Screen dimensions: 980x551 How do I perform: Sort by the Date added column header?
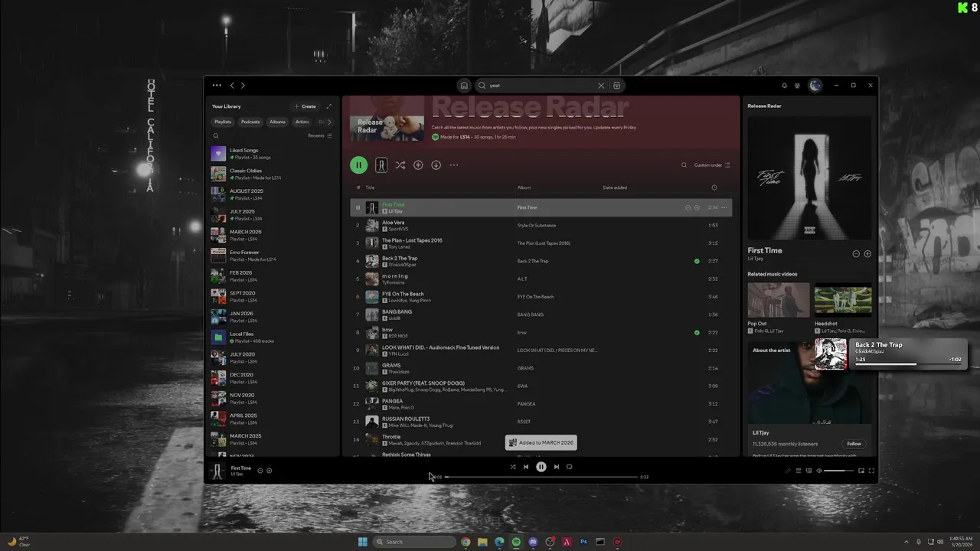[x=615, y=187]
